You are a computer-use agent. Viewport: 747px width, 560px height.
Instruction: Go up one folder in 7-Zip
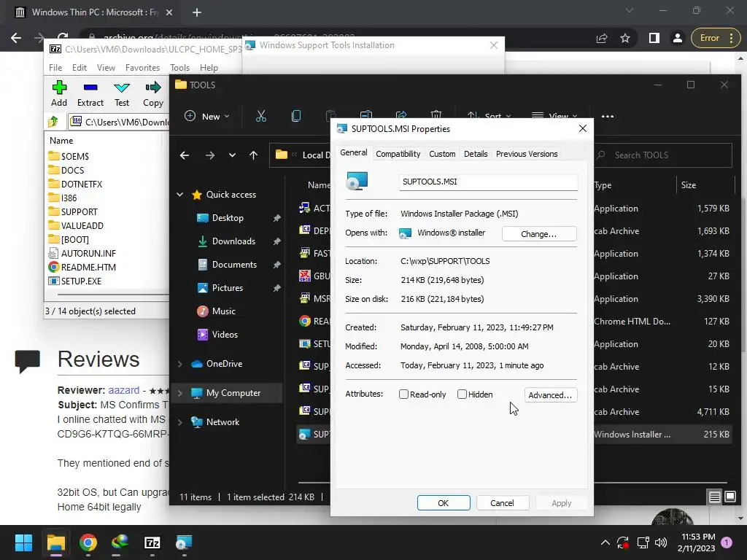[x=53, y=122]
